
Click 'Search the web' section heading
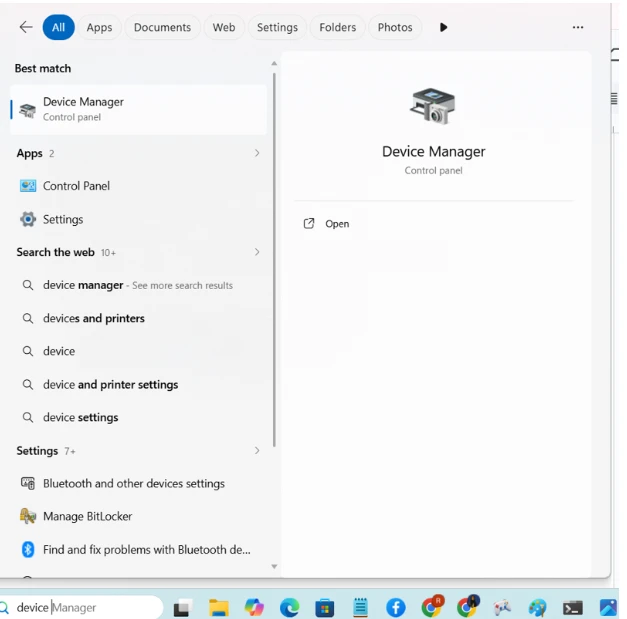56,252
